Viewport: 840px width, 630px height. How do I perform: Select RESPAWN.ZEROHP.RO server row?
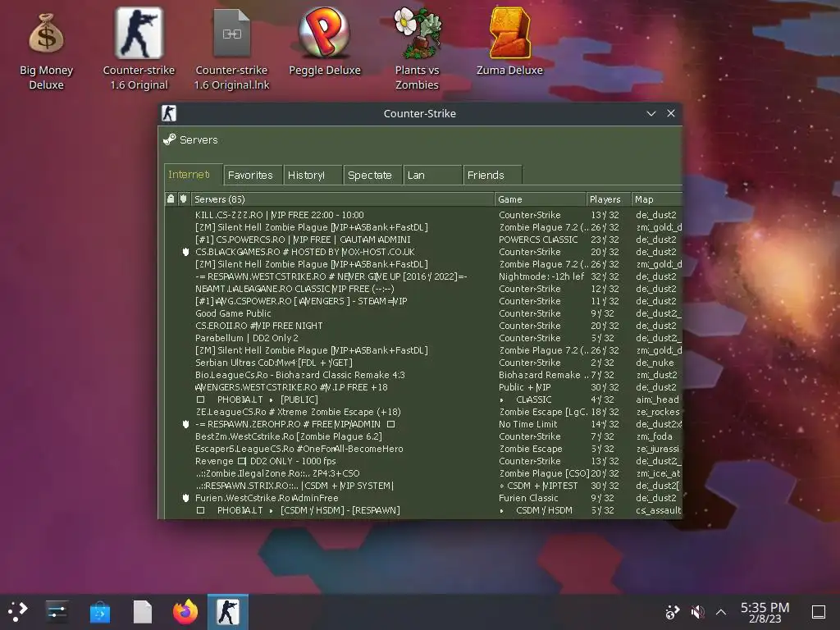423,424
